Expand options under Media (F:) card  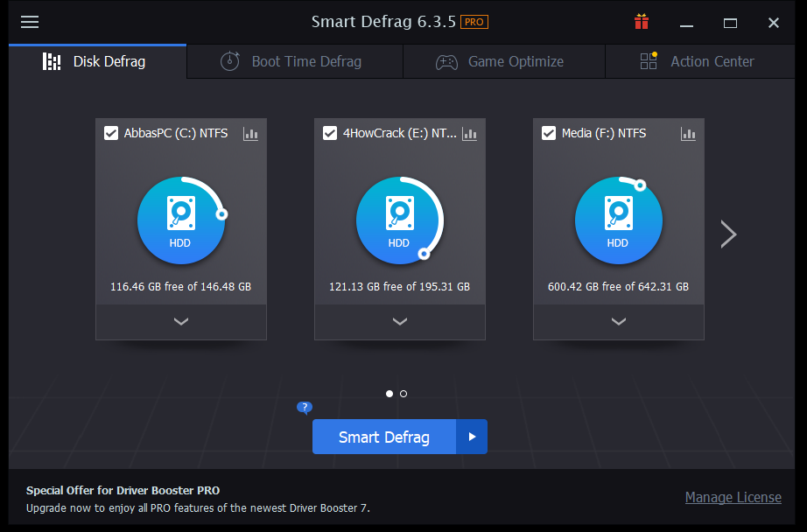[619, 322]
